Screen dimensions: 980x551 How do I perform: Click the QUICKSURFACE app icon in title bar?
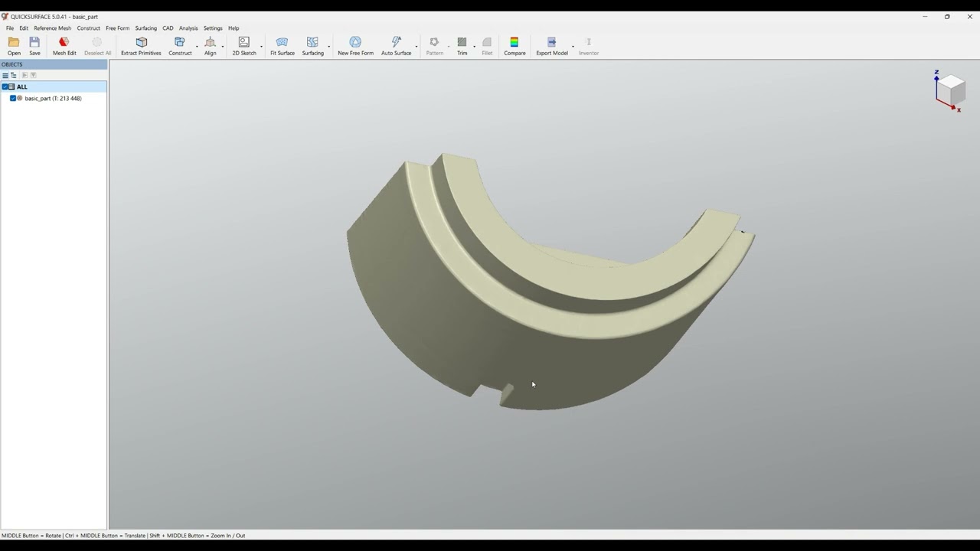tap(5, 16)
